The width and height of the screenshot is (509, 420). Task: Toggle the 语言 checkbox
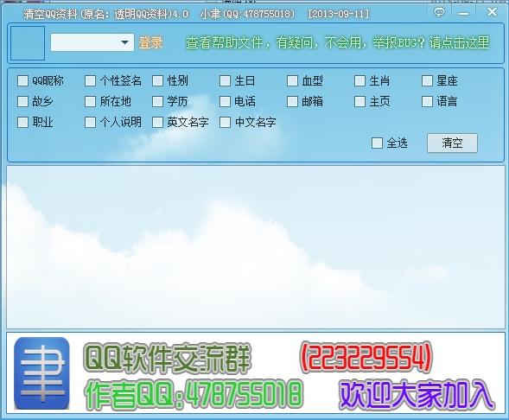(x=427, y=102)
